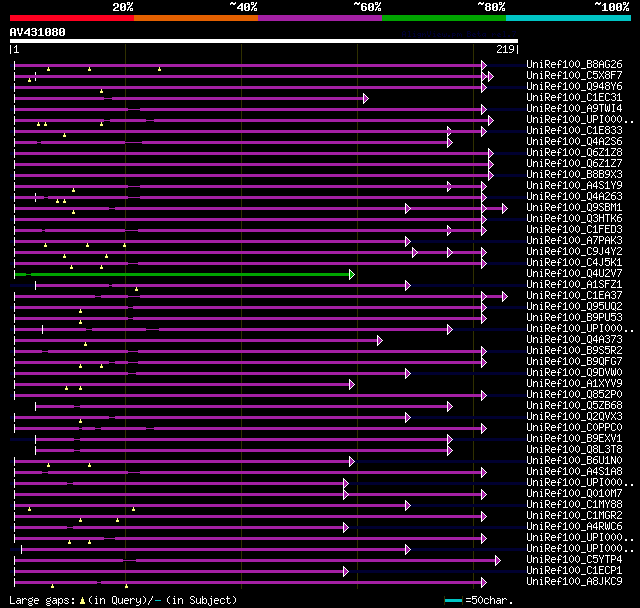Click the purple ~60% identity color segment
Screen dimensions: 640x608
point(320,18)
